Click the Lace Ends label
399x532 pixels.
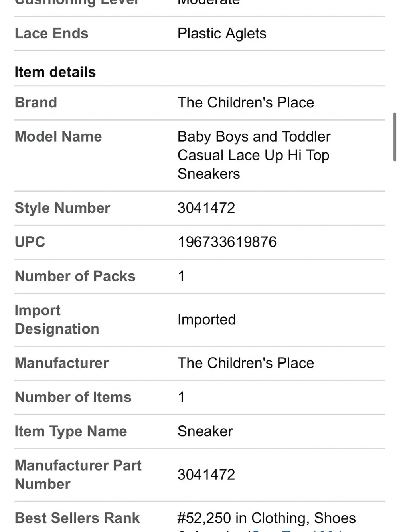click(x=51, y=34)
